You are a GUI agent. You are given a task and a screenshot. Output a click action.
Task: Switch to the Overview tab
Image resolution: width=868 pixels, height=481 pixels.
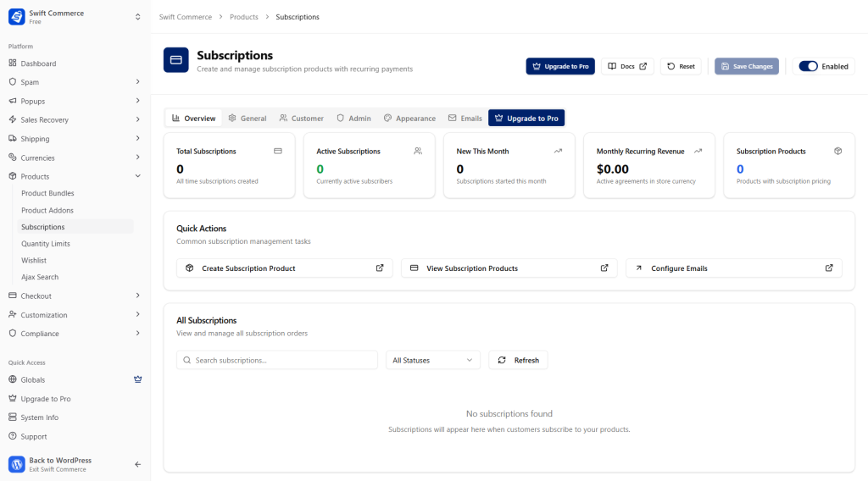tap(194, 119)
